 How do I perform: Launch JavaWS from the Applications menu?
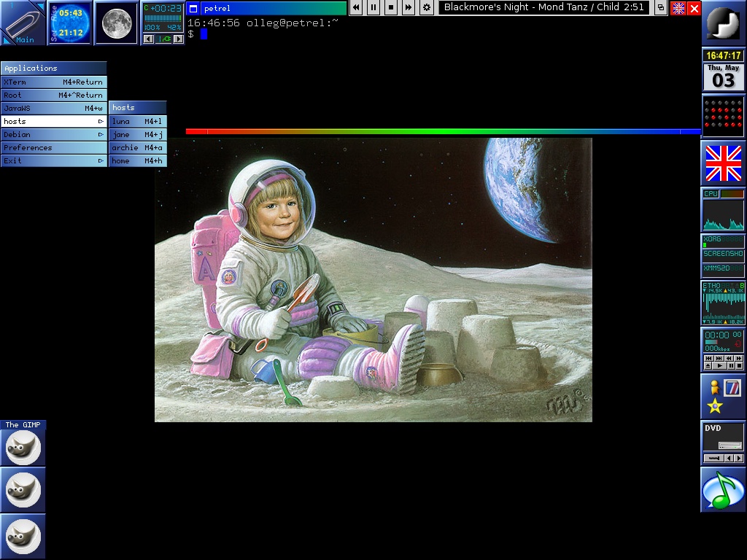[54, 108]
